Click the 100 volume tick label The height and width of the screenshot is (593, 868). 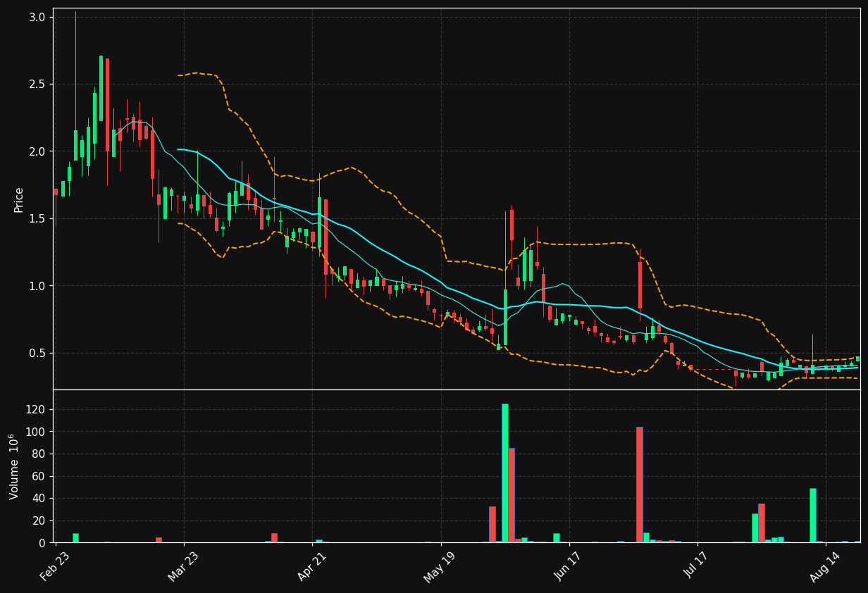37,432
